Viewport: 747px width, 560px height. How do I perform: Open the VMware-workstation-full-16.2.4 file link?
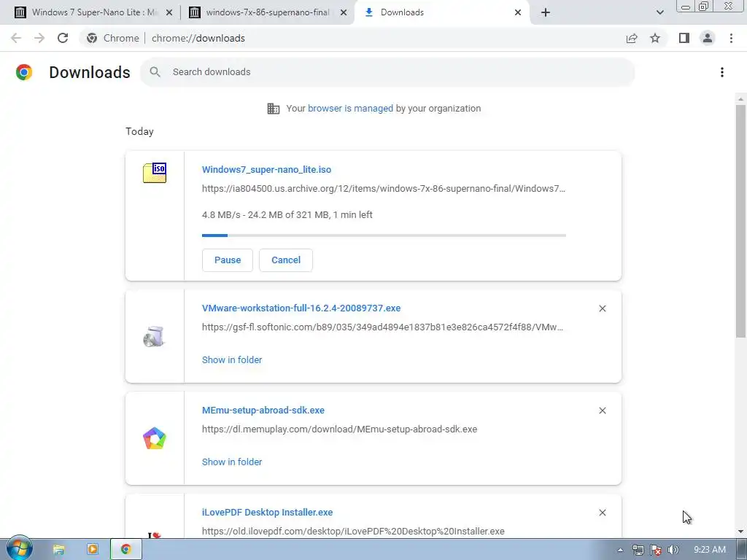tap(301, 308)
